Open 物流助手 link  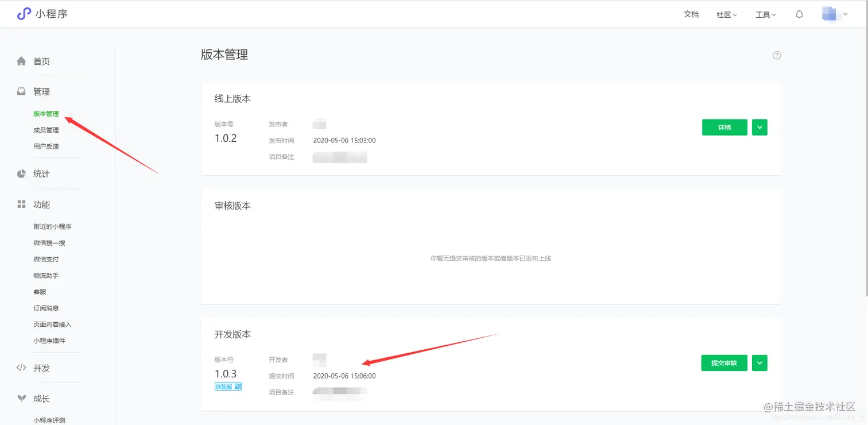click(x=46, y=276)
